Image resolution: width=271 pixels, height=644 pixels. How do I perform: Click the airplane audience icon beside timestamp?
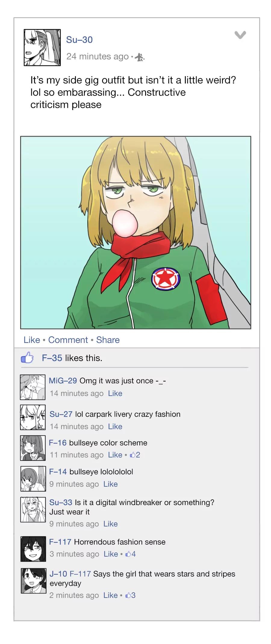(x=139, y=57)
